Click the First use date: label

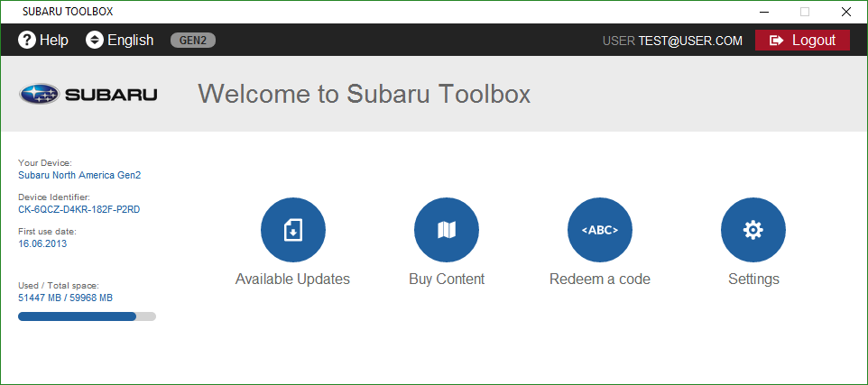tap(47, 231)
